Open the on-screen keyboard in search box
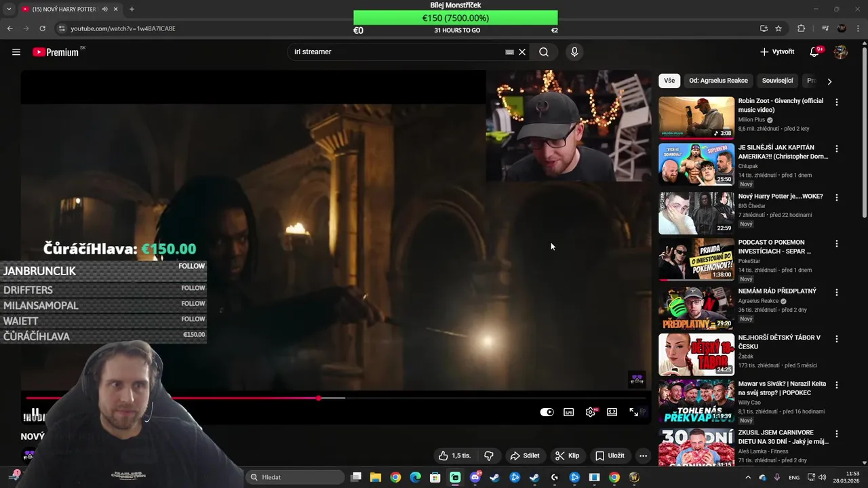Viewport: 868px width, 488px height. click(x=509, y=52)
